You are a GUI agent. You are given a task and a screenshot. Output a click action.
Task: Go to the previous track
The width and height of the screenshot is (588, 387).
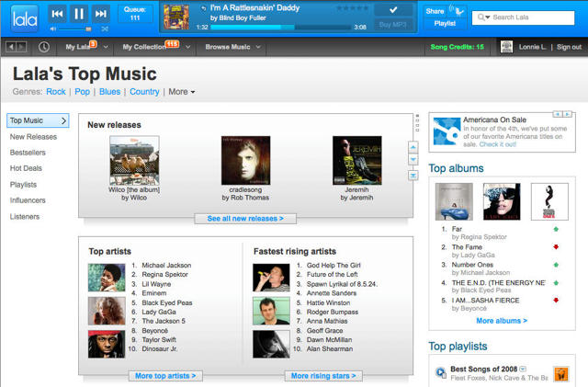57,14
